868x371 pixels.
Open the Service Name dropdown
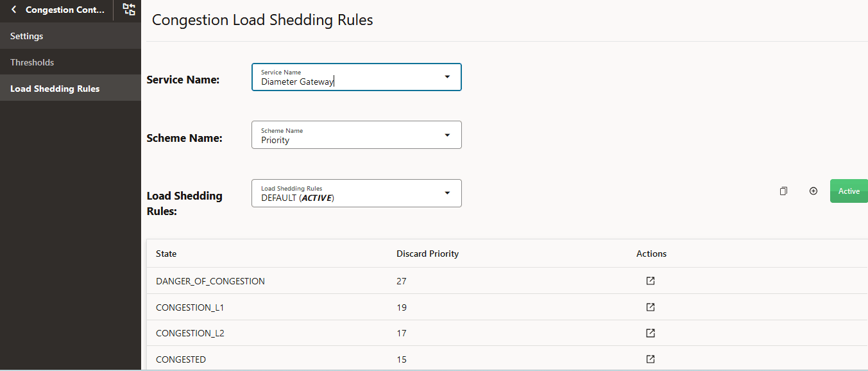[447, 76]
